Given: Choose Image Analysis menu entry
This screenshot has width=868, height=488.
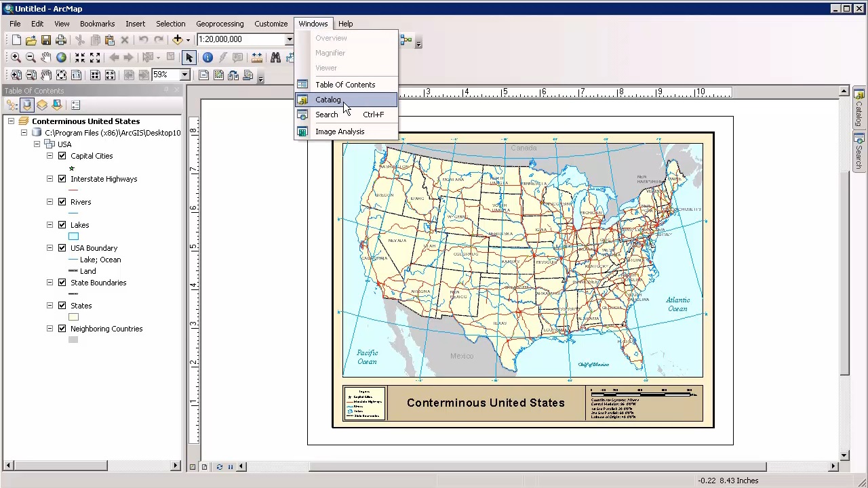Looking at the screenshot, I should click(346, 131).
